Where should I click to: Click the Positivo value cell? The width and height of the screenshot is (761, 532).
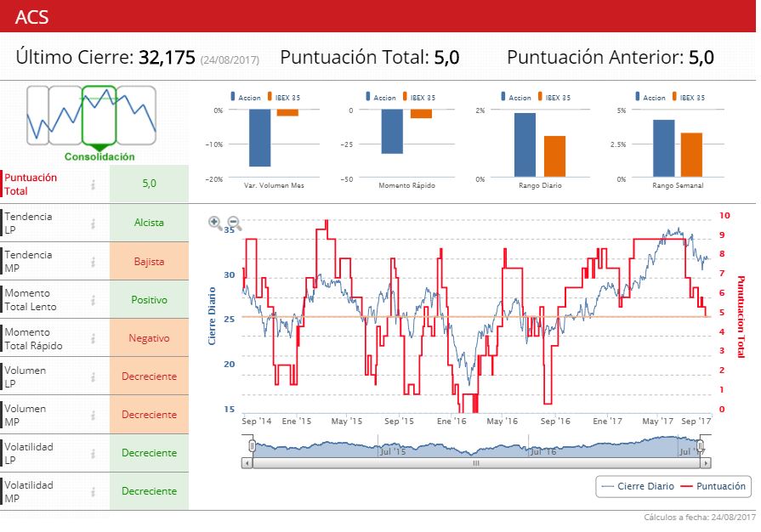click(149, 300)
